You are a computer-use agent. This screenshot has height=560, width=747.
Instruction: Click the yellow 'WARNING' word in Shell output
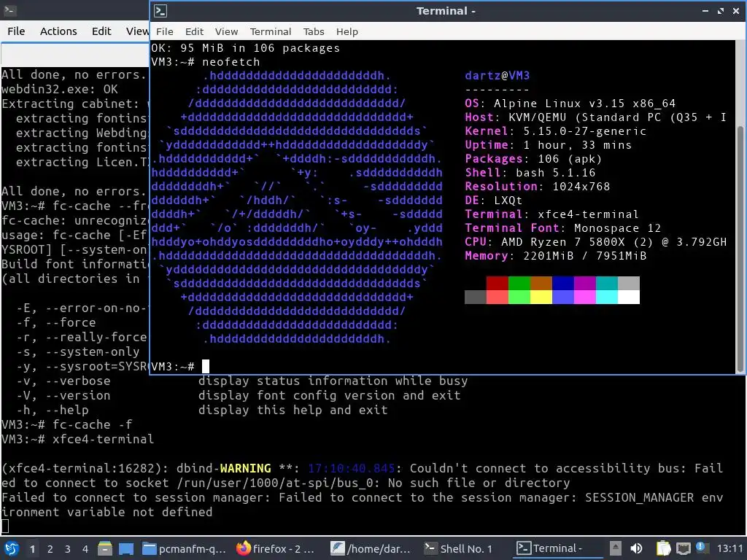pos(245,468)
